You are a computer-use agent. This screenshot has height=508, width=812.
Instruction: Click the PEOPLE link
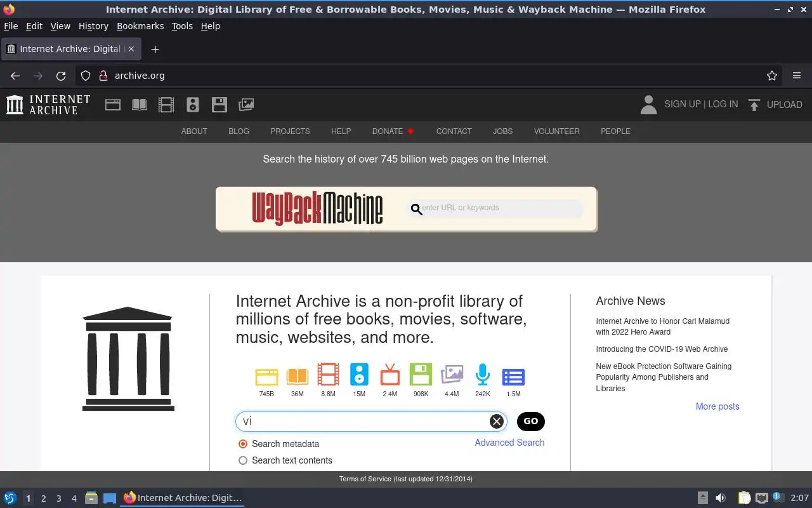click(615, 131)
